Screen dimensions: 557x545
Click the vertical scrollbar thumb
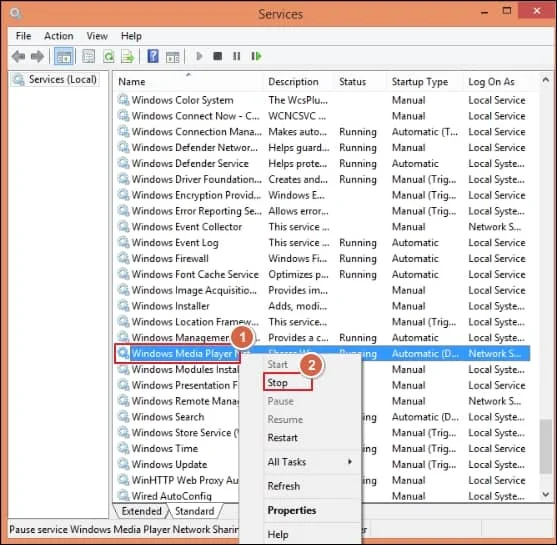click(x=546, y=447)
